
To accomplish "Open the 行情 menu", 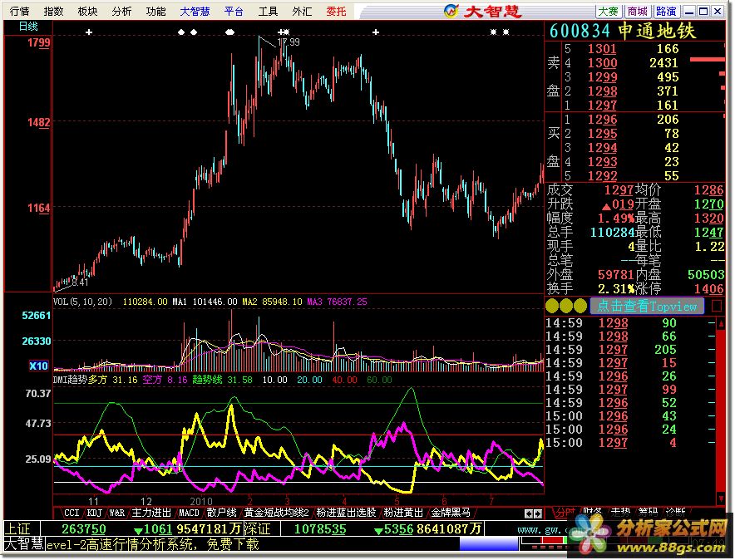I will 19,12.
